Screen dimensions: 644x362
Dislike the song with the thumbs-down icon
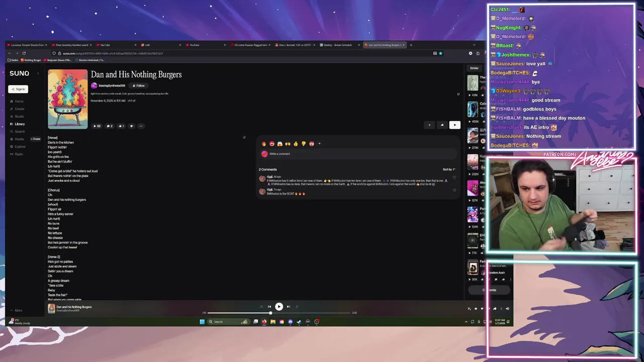pos(131,126)
